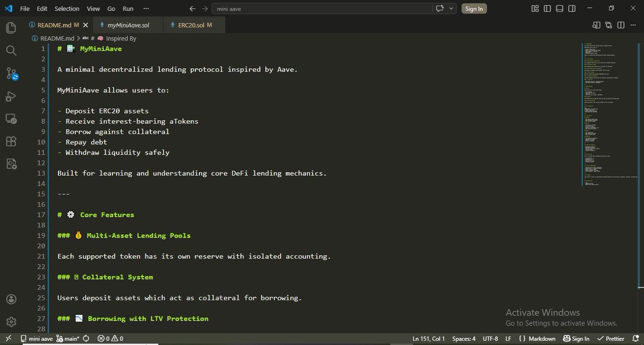
Task: Open the Manage gear icon
Action: [11, 321]
